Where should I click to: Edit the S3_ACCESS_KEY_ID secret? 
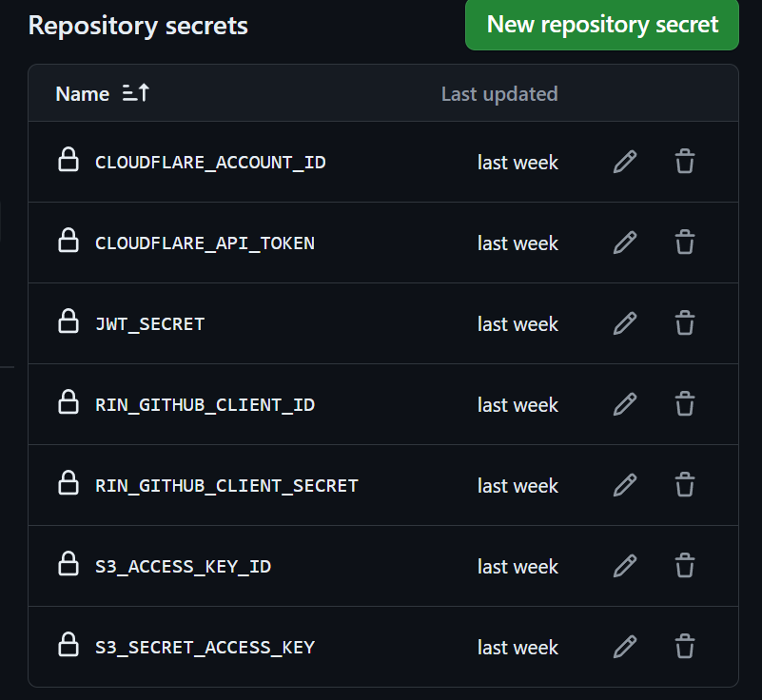pos(624,566)
